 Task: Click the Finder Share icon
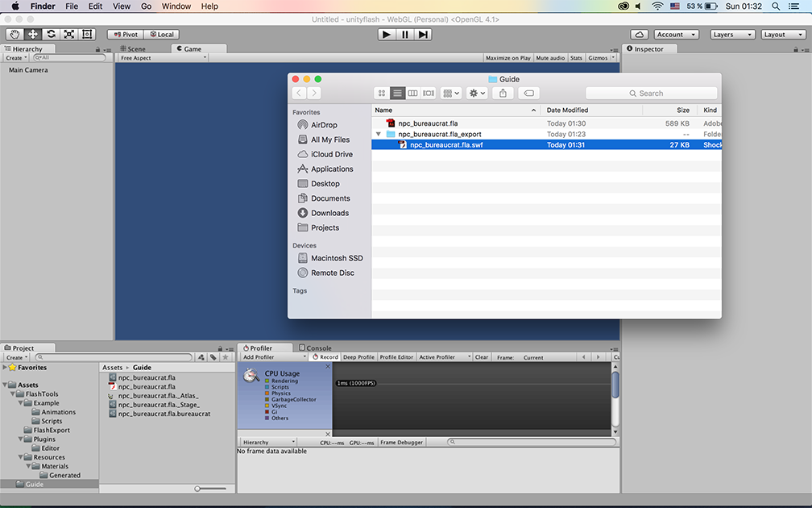tap(503, 94)
